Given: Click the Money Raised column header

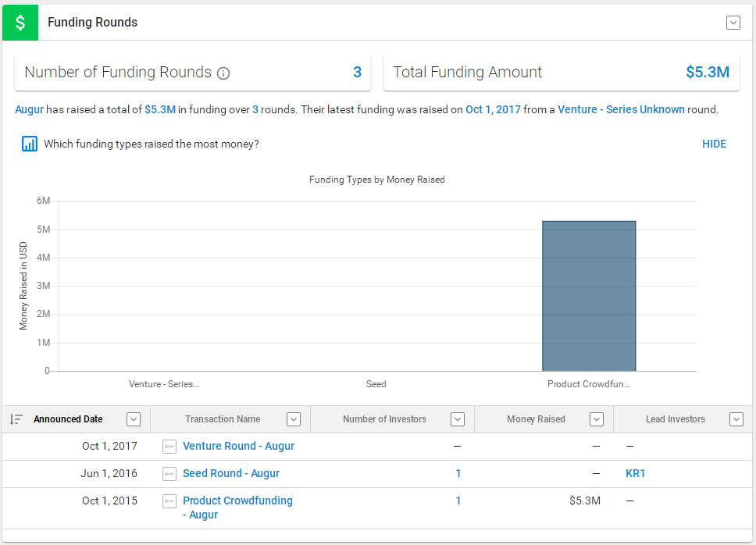Looking at the screenshot, I should click(536, 419).
